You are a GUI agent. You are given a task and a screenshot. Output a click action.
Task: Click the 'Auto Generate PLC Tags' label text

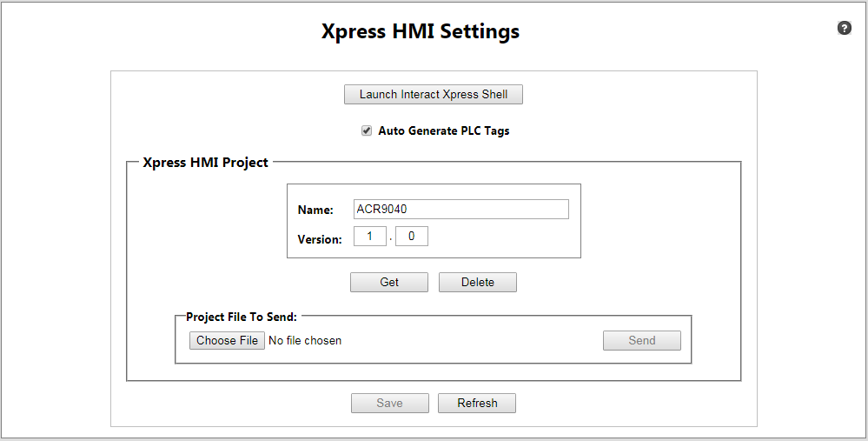(x=444, y=130)
